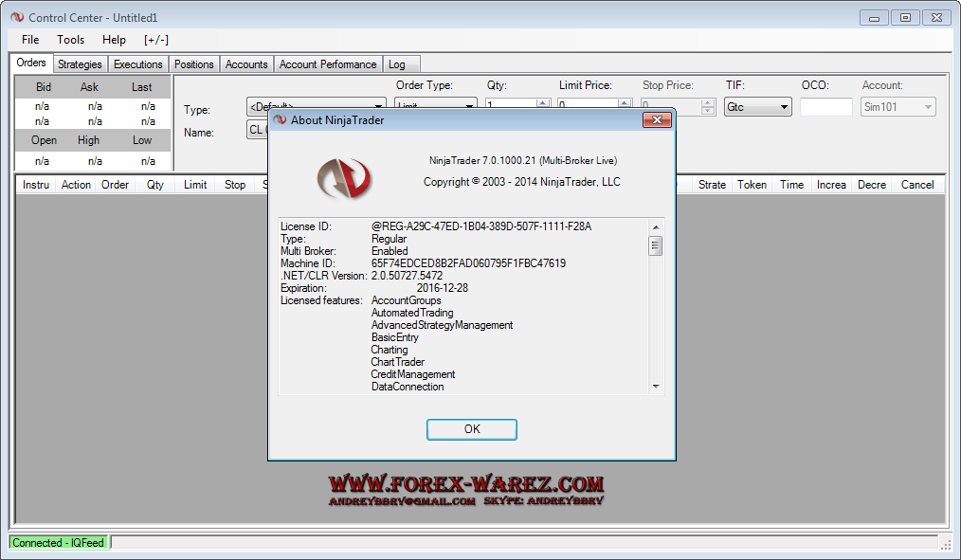Click the Stop Price spinner arrows
The width and height of the screenshot is (961, 560).
pos(708,107)
